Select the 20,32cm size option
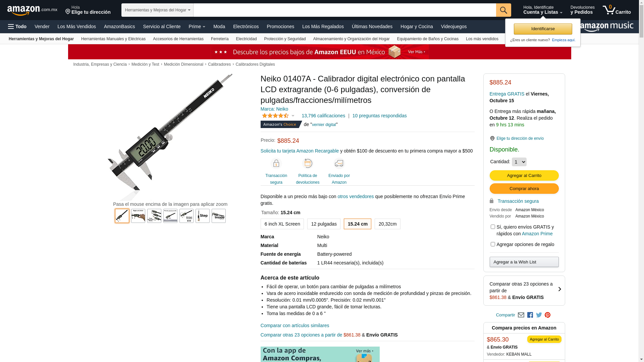Viewport: 644px width, 362px height. 387,224
